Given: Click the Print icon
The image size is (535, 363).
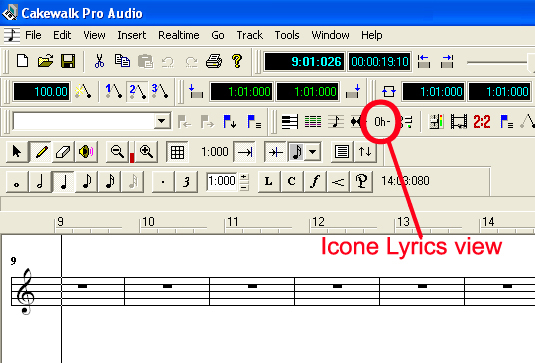Looking at the screenshot, I should (x=214, y=61).
